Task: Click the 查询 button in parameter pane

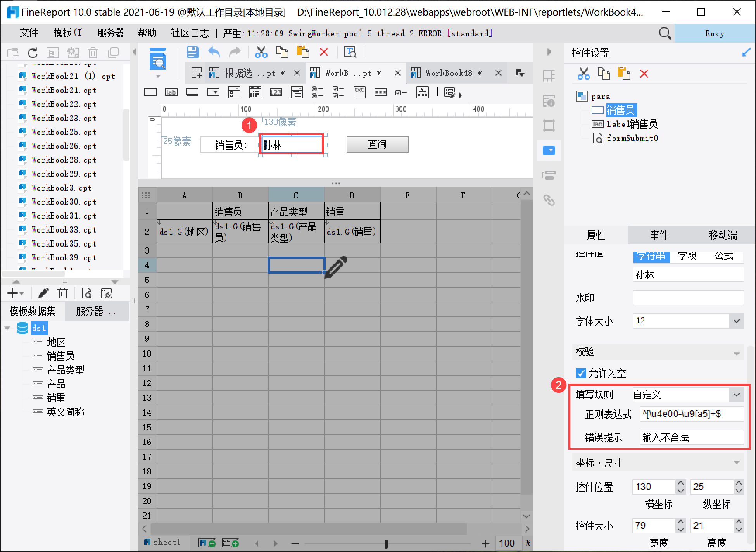Action: (377, 145)
